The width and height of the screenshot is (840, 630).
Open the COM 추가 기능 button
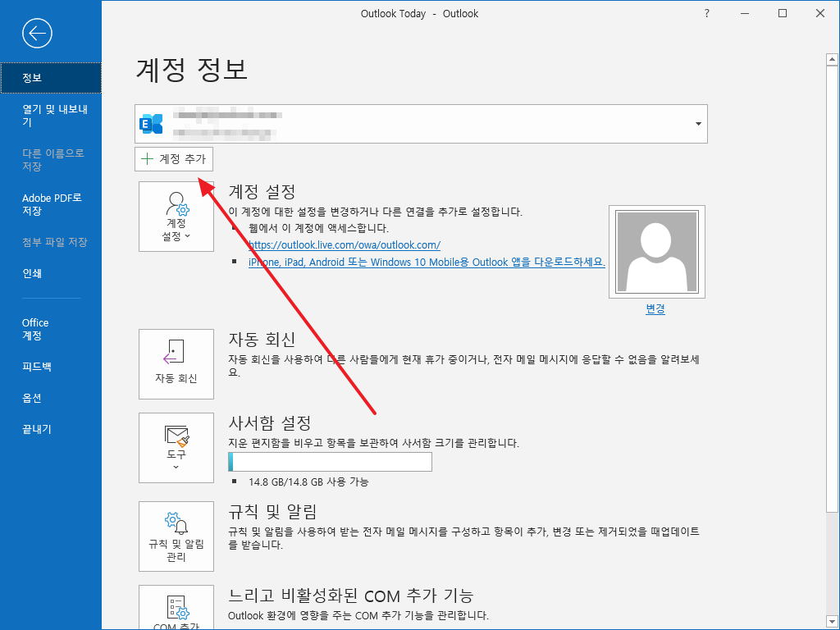[x=176, y=608]
